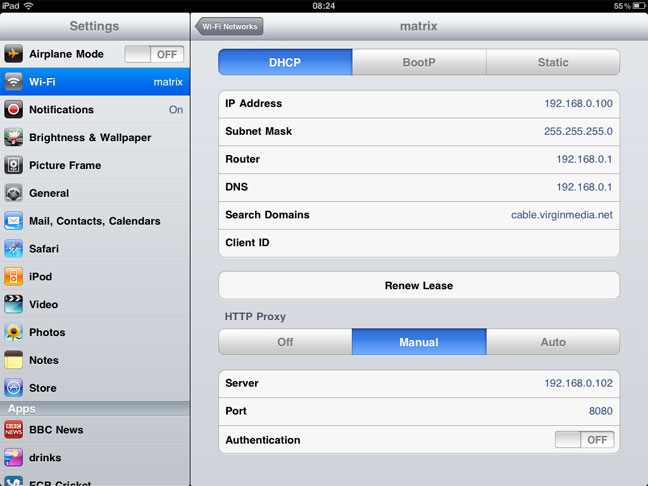Tap the Notes yellow pad icon
The width and height of the screenshot is (648, 486).
[13, 360]
